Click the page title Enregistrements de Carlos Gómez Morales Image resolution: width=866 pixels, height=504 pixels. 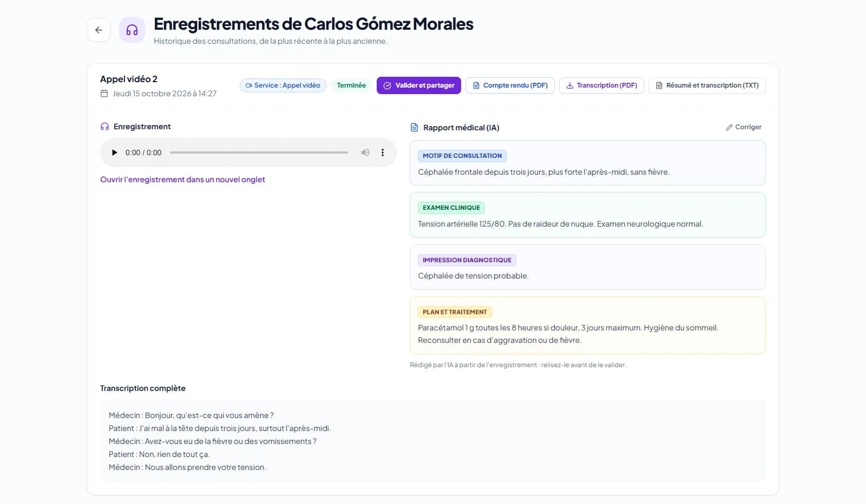pyautogui.click(x=313, y=24)
